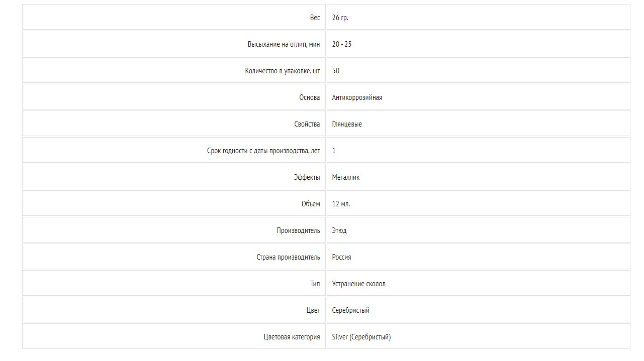Click the 'Устранение сколов' type value
The width and height of the screenshot is (644, 361).
coord(359,284)
